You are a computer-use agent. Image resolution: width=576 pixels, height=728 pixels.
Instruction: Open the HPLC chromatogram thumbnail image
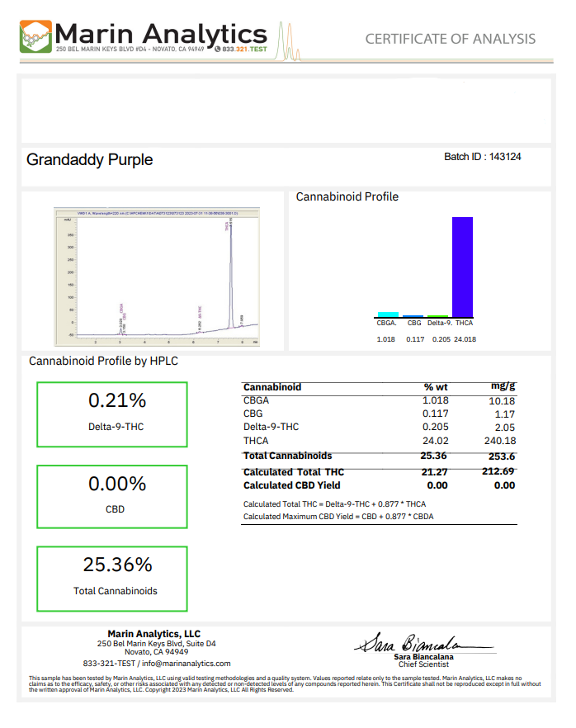(157, 277)
